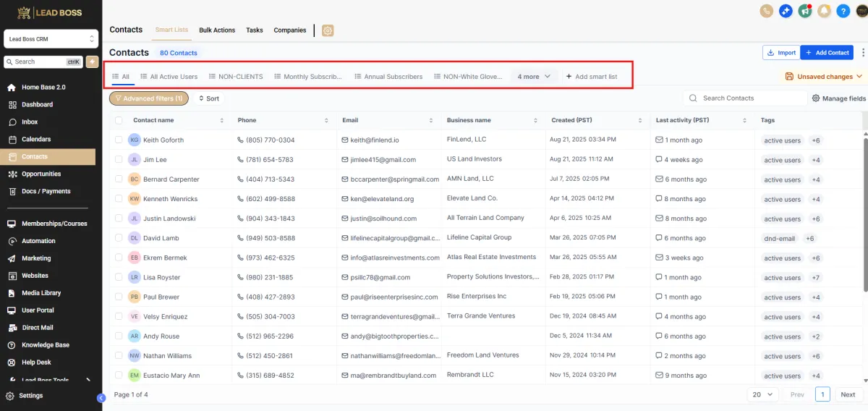Image resolution: width=868 pixels, height=411 pixels.
Task: Select the checkbox for Keith Goforth
Action: [x=119, y=140]
